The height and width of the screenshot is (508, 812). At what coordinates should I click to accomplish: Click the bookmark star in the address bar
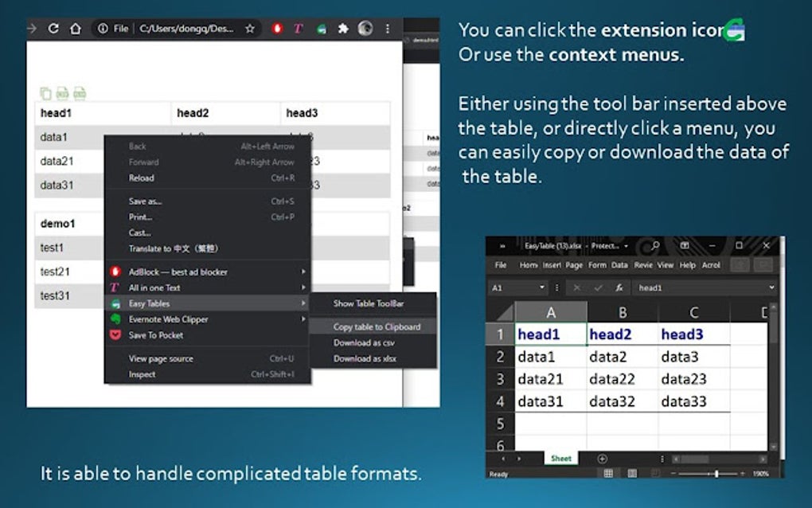point(250,27)
